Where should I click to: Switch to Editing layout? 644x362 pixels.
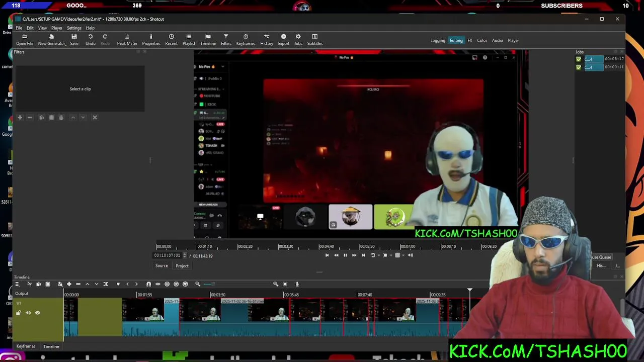coord(456,41)
